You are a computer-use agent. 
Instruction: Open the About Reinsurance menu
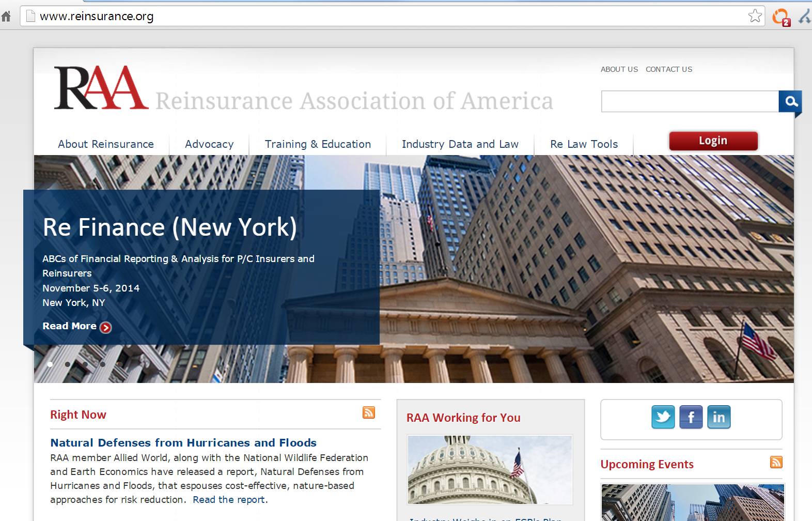click(106, 144)
